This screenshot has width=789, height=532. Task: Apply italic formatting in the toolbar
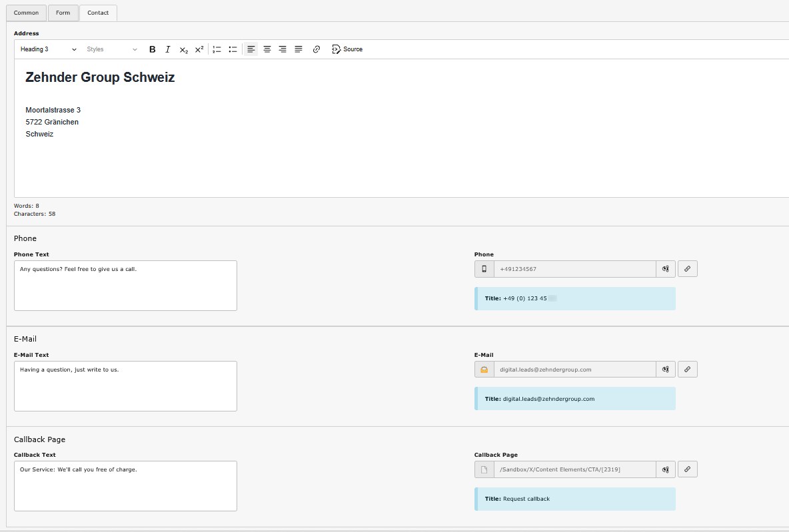click(x=168, y=49)
